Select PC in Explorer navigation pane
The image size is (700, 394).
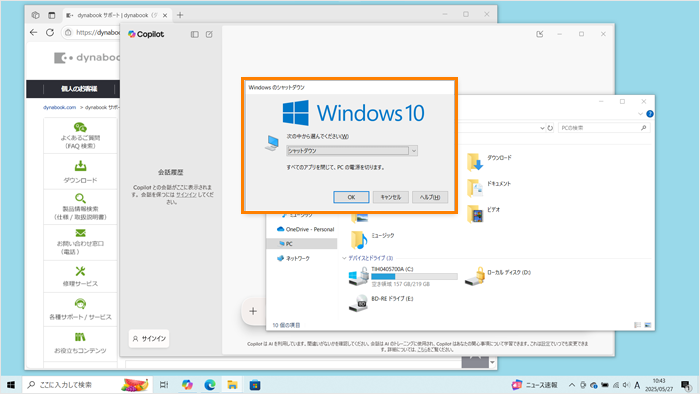(302, 244)
